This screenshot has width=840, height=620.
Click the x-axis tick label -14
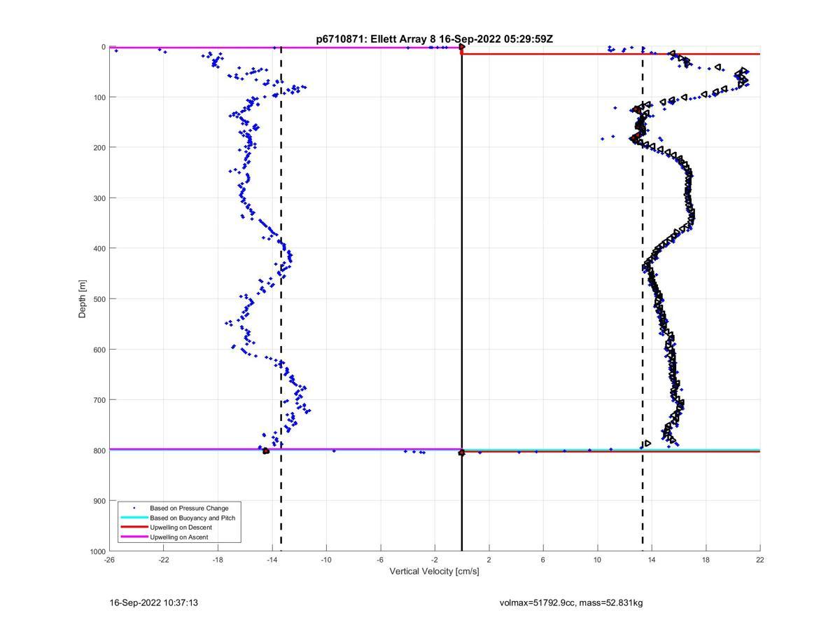point(272,559)
